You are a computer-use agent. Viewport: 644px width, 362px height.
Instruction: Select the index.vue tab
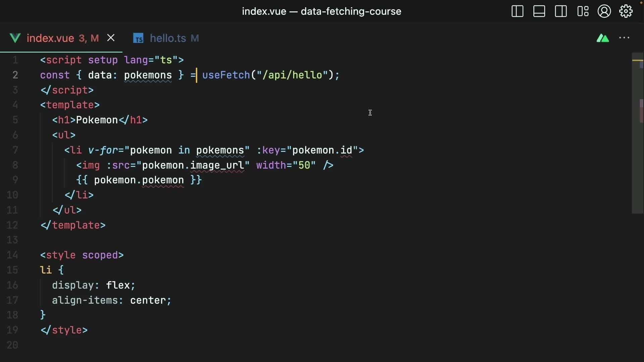click(x=50, y=38)
